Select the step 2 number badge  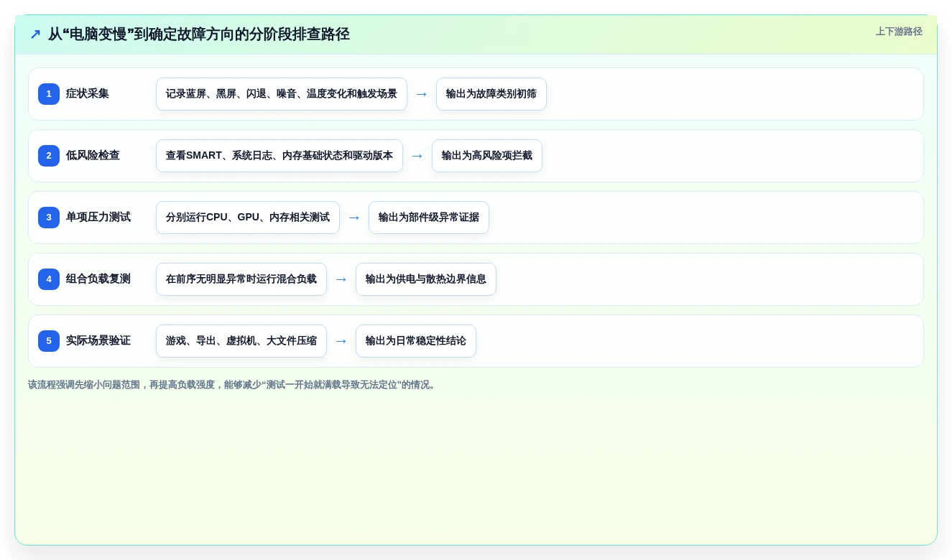coord(49,156)
